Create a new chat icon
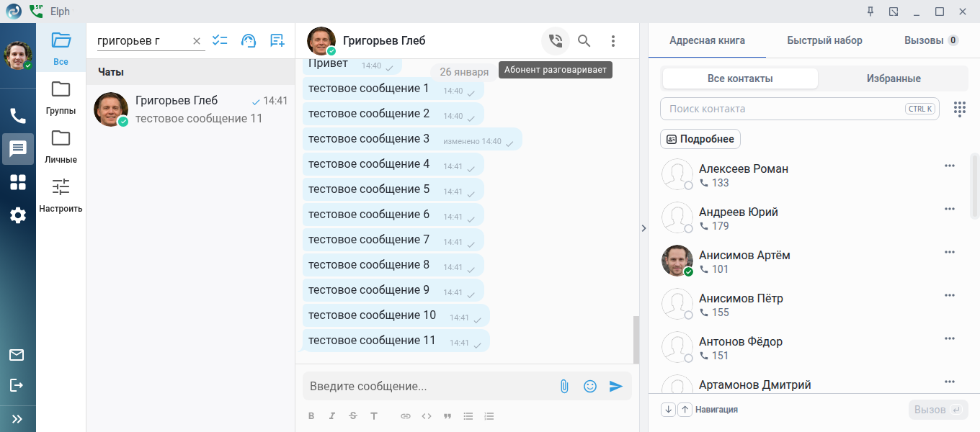 pyautogui.click(x=277, y=41)
